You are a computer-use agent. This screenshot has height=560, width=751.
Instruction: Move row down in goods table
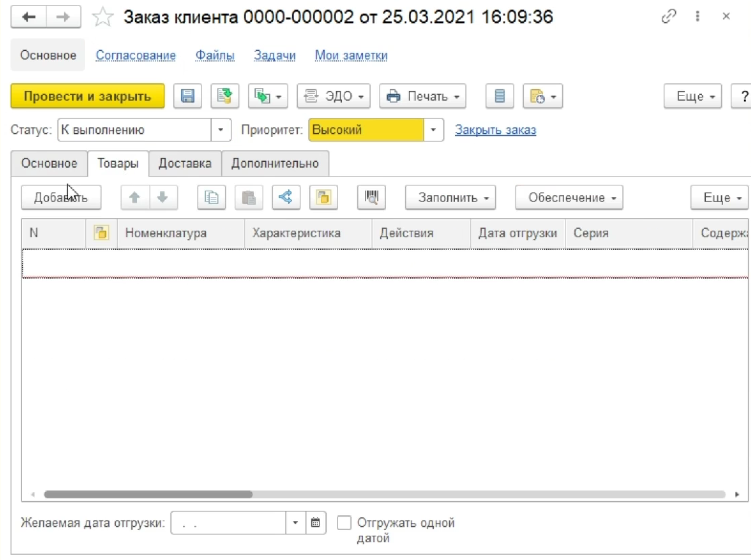[x=163, y=197]
